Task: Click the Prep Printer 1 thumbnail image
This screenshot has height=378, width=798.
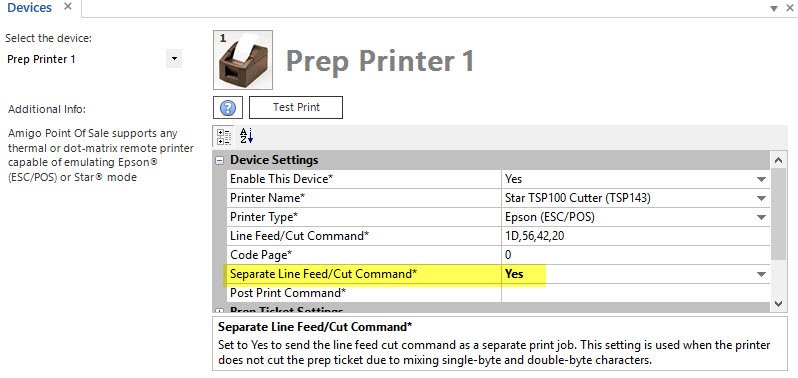Action: [x=243, y=60]
